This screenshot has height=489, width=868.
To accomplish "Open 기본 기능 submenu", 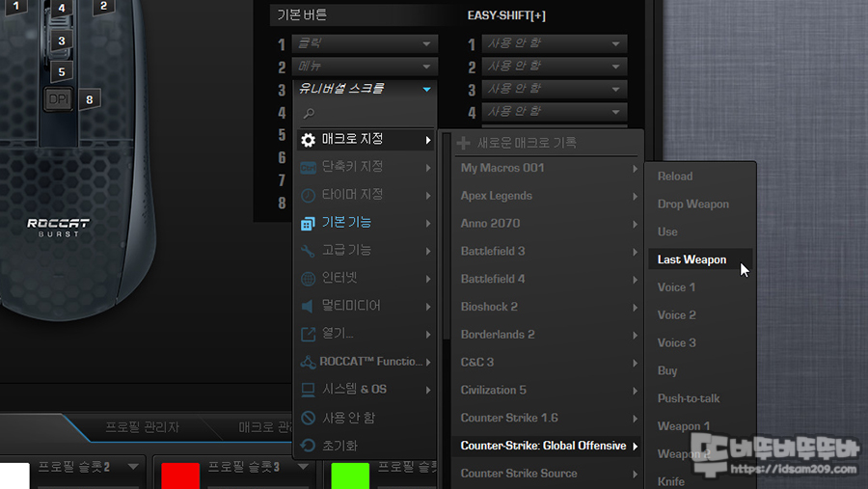I will (x=366, y=223).
